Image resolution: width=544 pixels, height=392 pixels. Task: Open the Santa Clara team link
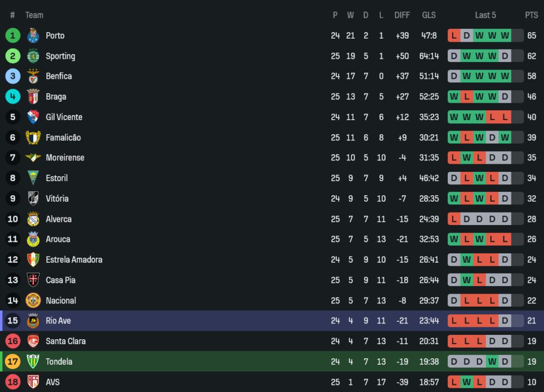click(65, 341)
